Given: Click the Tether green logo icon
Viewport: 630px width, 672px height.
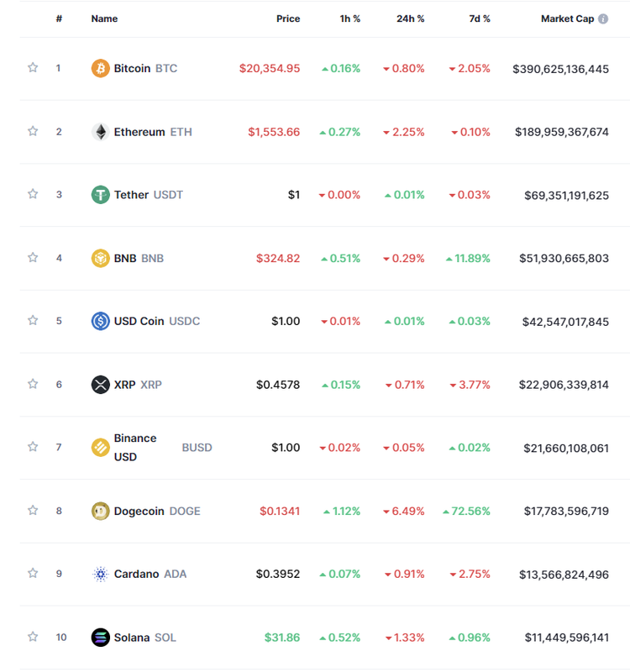Looking at the screenshot, I should 100,195.
